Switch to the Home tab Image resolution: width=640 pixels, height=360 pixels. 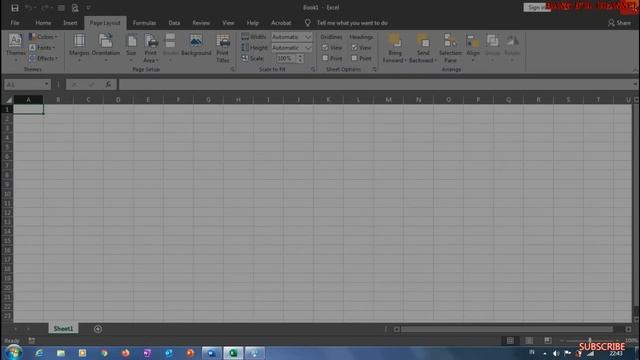(x=43, y=23)
